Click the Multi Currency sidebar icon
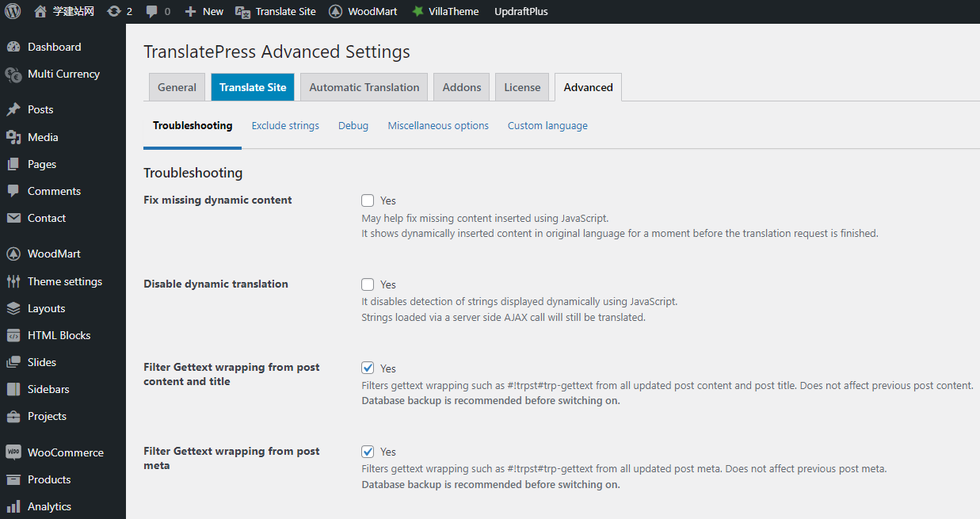The width and height of the screenshot is (980, 519). pos(13,74)
